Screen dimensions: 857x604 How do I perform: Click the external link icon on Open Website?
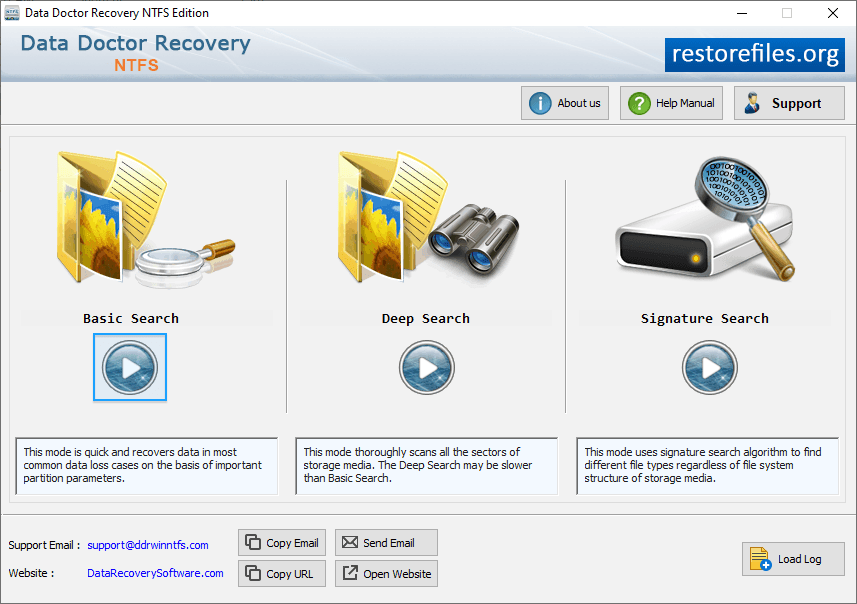pyautogui.click(x=350, y=573)
